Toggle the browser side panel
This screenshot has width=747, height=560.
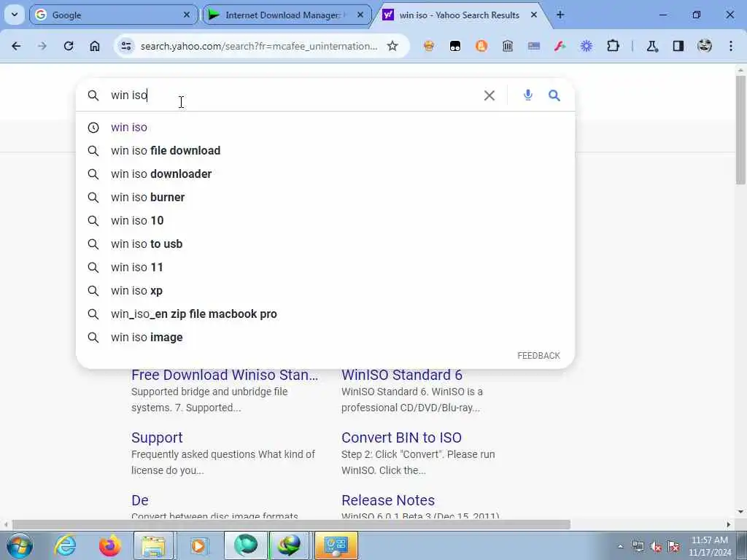tap(678, 46)
